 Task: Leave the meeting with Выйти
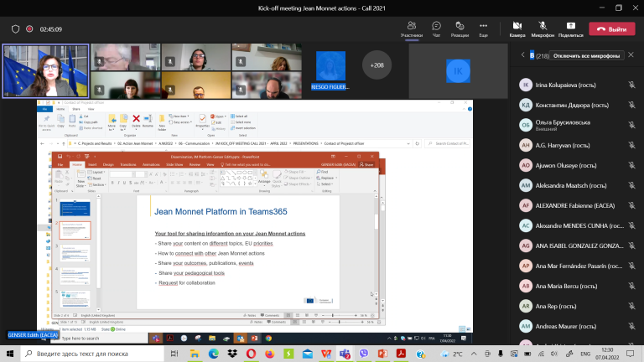tap(612, 29)
